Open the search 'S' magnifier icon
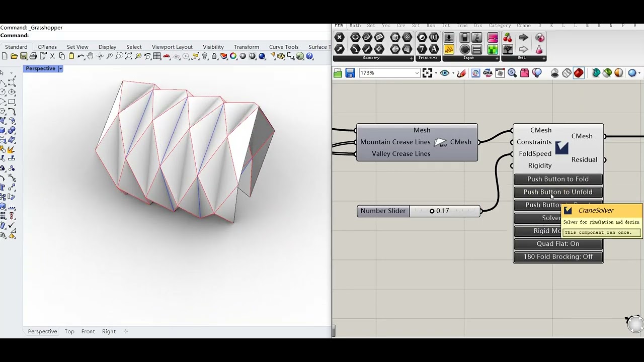Screen dimensions: 644x362 [512, 73]
